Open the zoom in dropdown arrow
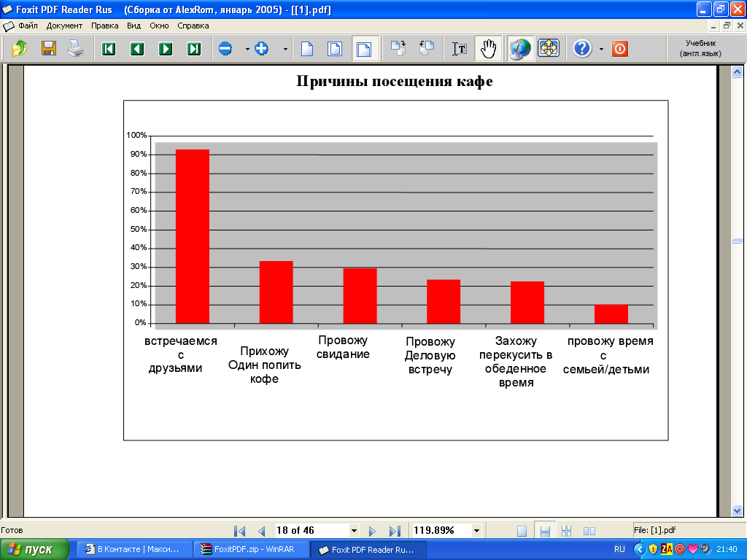 pyautogui.click(x=285, y=49)
